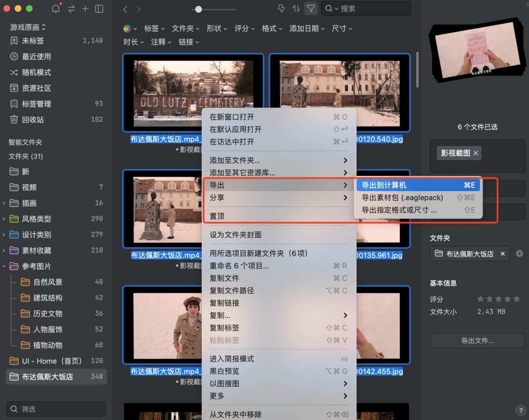
Task: Select the UI - Home（首页）folder
Action: pos(56,361)
